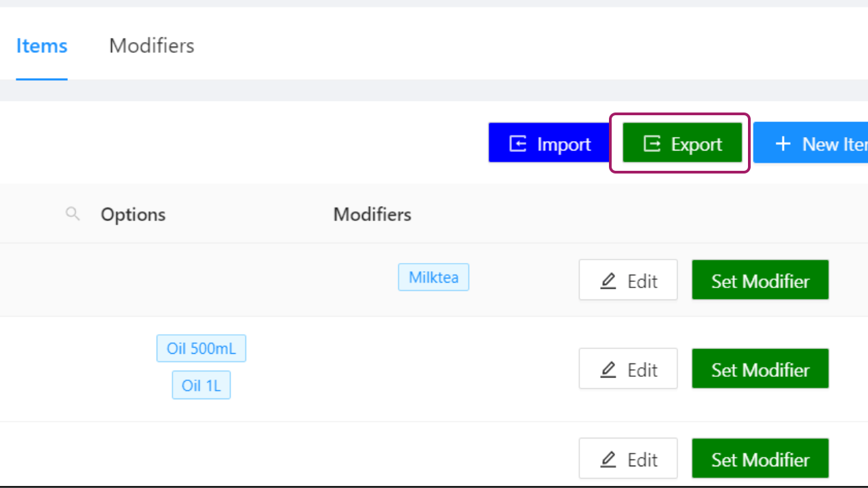Click the search icon beside Options
This screenshot has height=488, width=868.
click(73, 214)
